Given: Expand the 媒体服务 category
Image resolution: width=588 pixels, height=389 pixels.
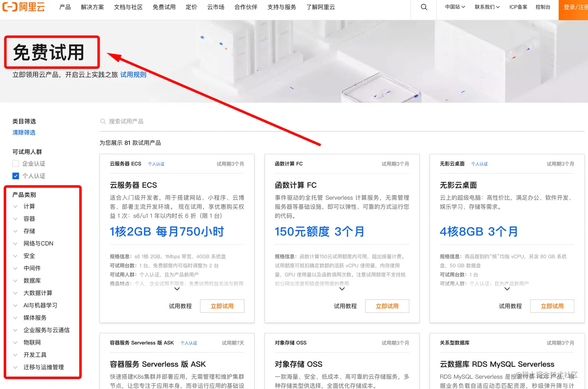Looking at the screenshot, I should [16, 318].
